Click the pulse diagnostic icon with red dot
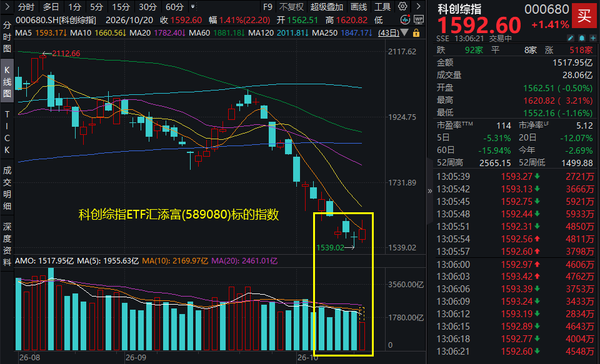This screenshot has height=364, width=600. pyautogui.click(x=405, y=20)
